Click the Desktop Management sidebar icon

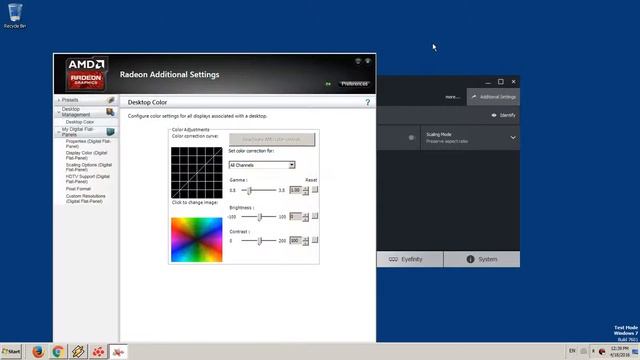(110, 111)
